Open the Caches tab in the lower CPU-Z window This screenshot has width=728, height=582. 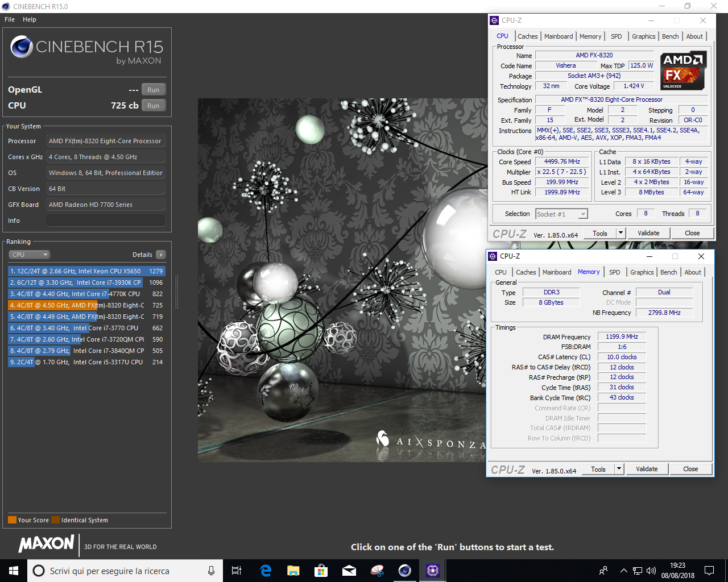click(526, 272)
